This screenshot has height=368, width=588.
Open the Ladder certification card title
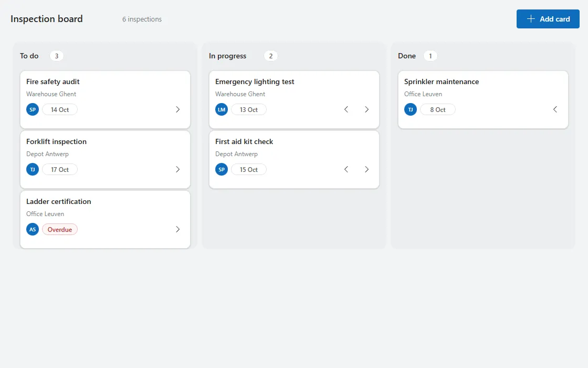pyautogui.click(x=58, y=201)
